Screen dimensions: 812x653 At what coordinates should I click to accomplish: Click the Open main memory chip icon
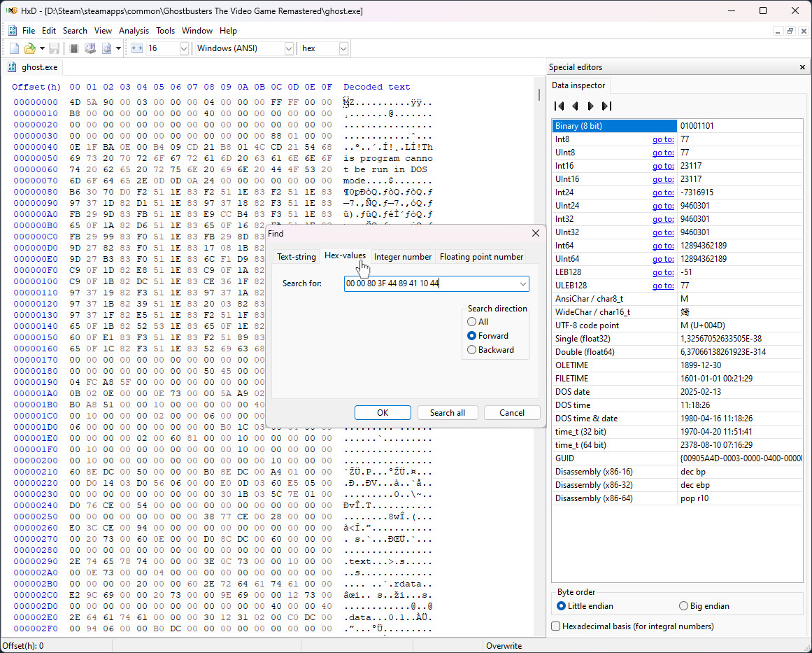click(74, 48)
